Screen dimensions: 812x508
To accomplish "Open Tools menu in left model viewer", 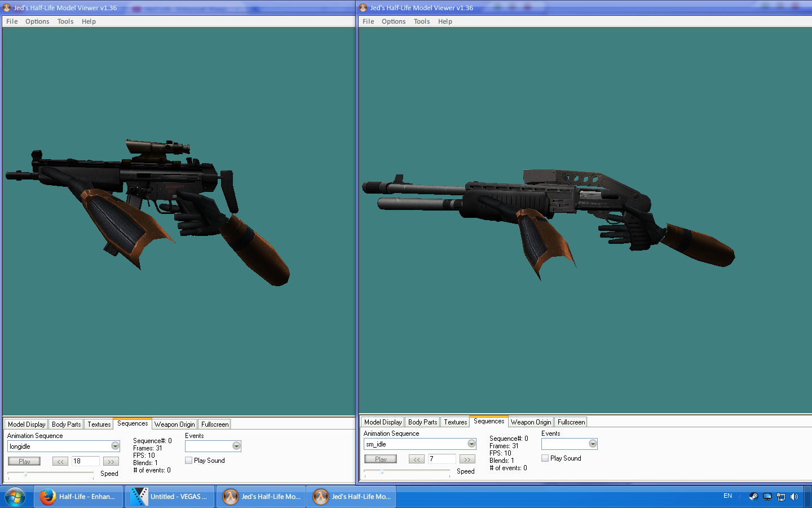I will coord(65,21).
